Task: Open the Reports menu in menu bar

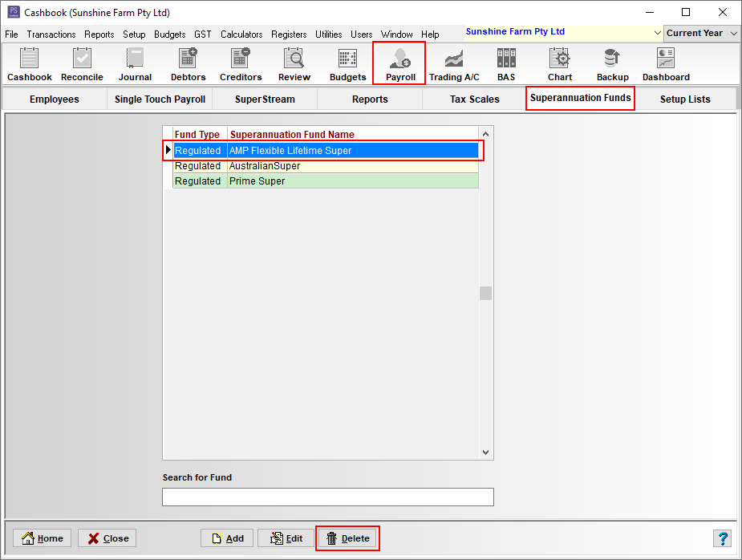Action: 99,34
